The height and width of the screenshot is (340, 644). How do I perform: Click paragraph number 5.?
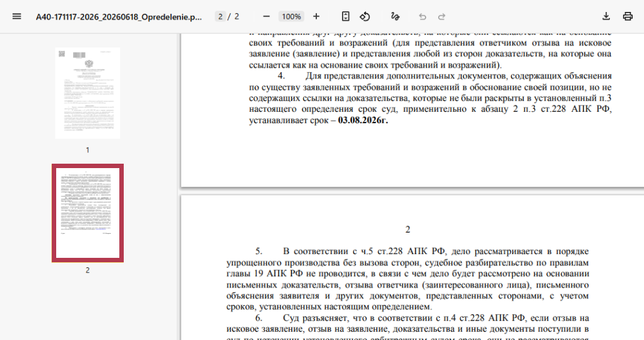pos(259,252)
